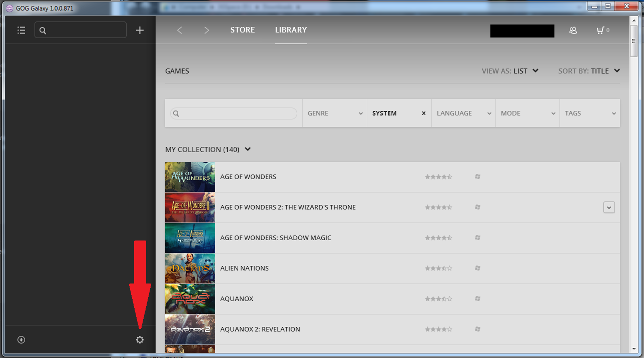Viewport: 644px width, 358px height.
Task: Close the GOG Galaxy window
Action: tap(626, 6)
